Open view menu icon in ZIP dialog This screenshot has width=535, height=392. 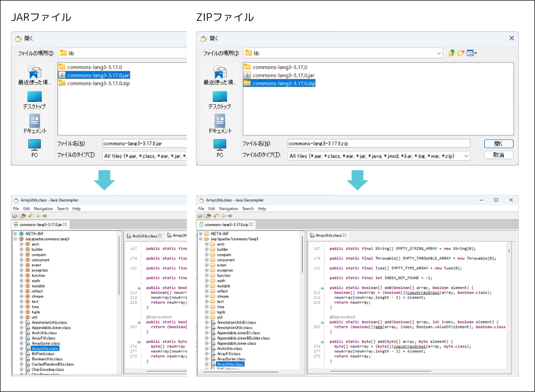(471, 53)
